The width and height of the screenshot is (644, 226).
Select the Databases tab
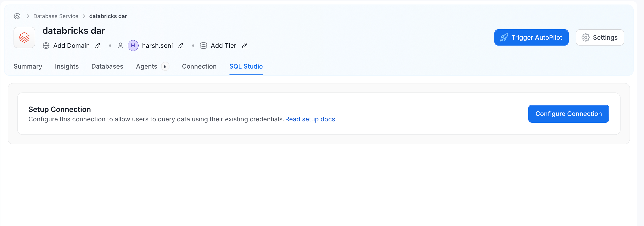[x=107, y=67]
